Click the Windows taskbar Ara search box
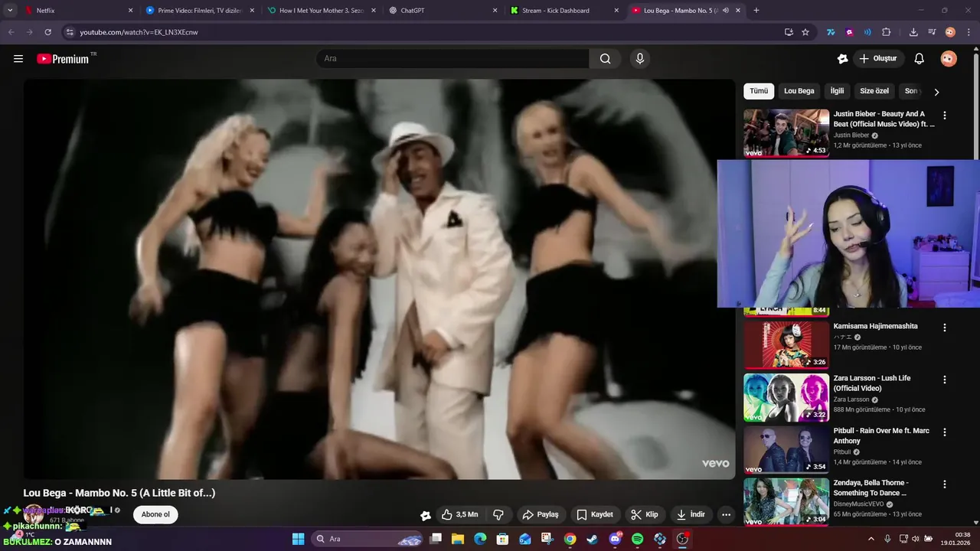The width and height of the screenshot is (980, 551). click(367, 539)
